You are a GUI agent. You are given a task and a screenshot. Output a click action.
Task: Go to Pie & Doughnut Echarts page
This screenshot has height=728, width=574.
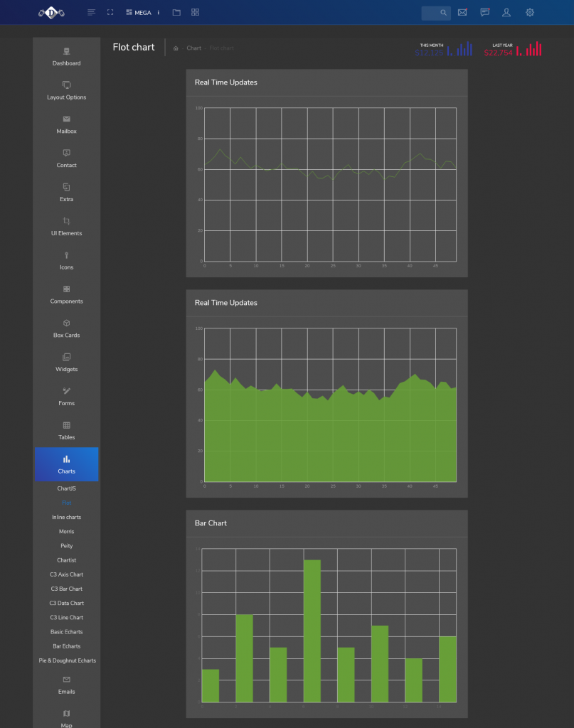[x=67, y=660]
